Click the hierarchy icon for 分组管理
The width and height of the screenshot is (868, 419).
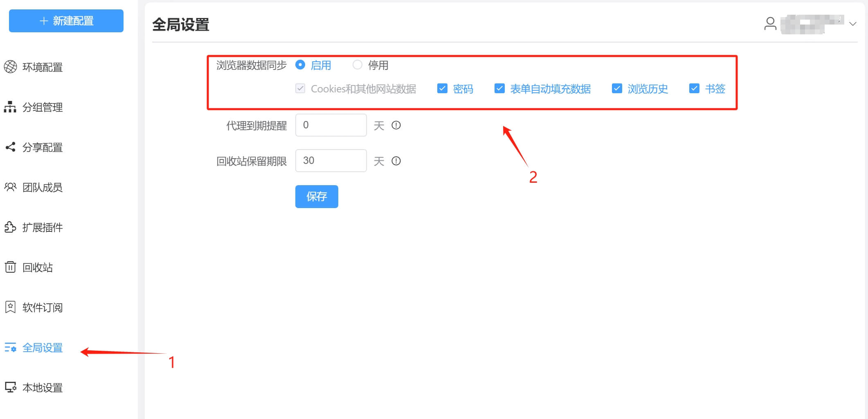click(10, 107)
